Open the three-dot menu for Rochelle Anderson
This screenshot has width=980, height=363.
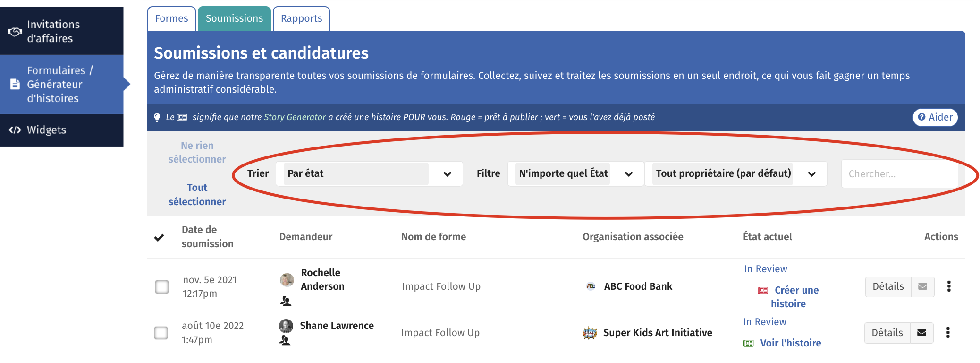tap(949, 286)
